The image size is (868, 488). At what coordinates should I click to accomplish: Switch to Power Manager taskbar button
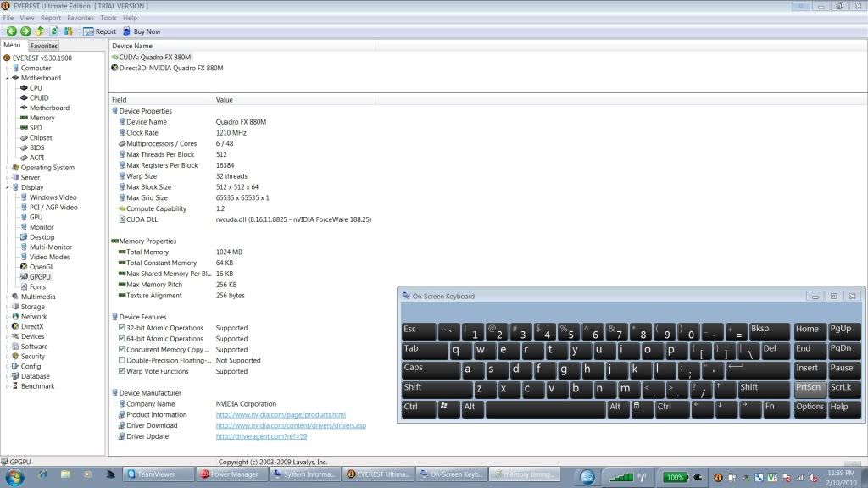coord(231,474)
